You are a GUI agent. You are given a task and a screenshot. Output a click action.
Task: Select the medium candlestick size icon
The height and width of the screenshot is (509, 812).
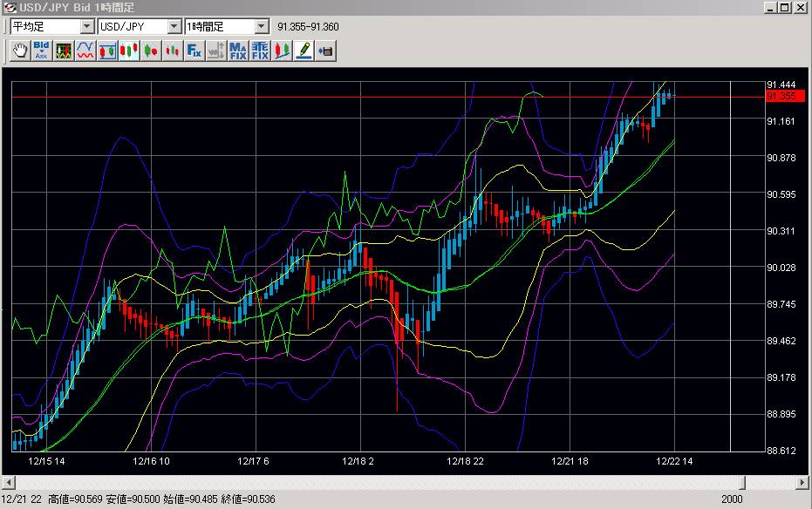[x=151, y=51]
